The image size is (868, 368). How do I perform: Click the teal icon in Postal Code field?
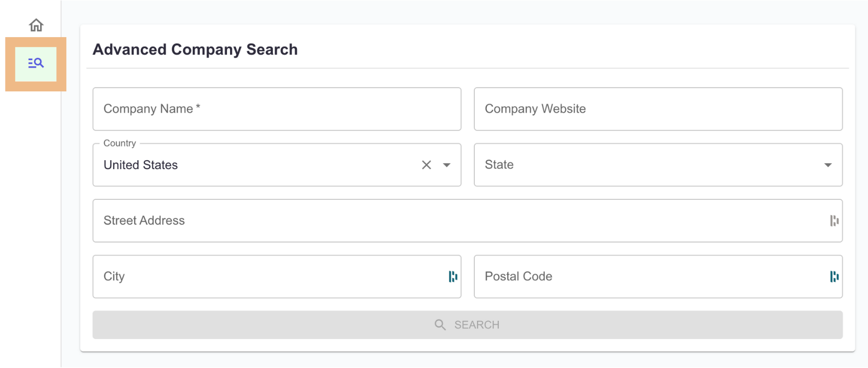point(834,276)
